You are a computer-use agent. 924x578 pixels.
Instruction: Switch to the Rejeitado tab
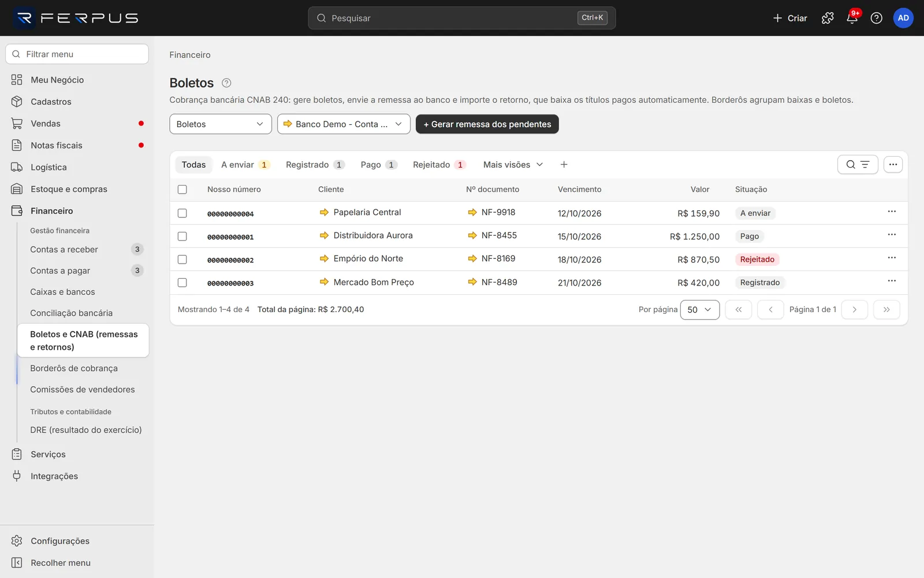(x=439, y=165)
